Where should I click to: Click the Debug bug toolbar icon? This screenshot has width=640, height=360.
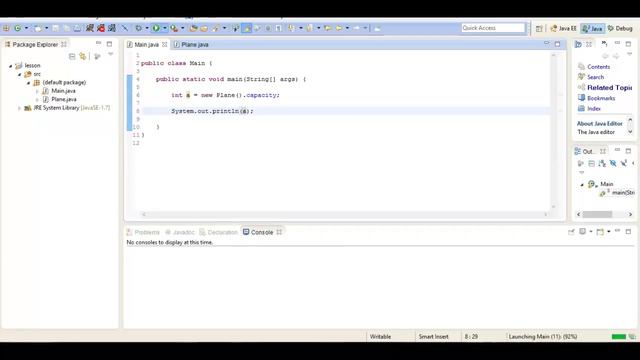pyautogui.click(x=138, y=28)
